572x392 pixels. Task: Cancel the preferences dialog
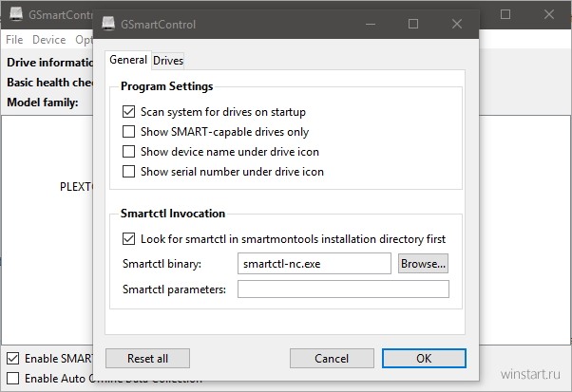[332, 359]
